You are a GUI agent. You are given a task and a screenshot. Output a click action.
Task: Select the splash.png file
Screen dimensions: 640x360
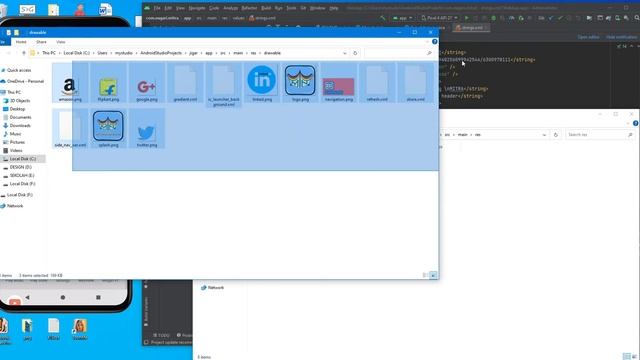tap(108, 129)
